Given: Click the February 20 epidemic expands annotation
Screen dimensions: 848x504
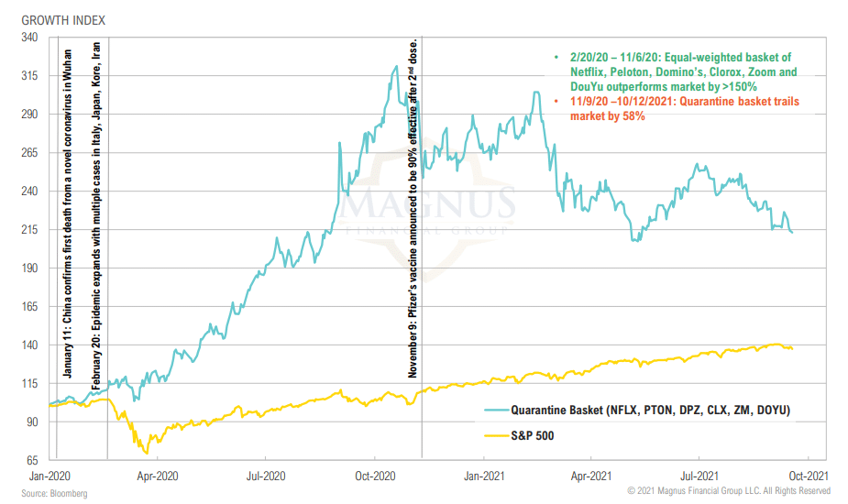Looking at the screenshot, I should coord(96,215).
